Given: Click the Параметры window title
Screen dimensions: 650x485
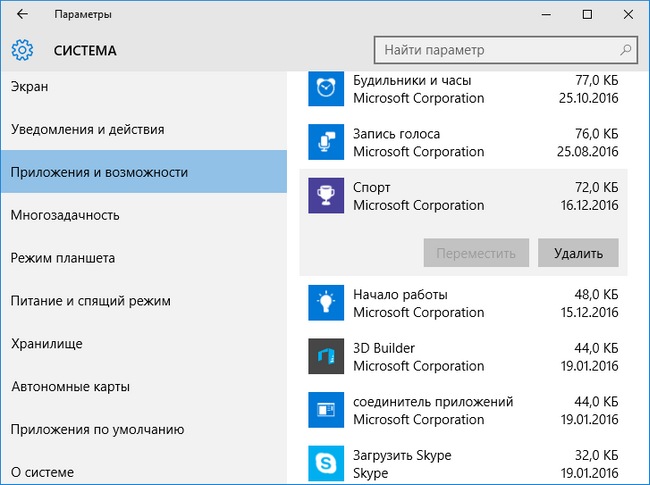Looking at the screenshot, I should 83,14.
